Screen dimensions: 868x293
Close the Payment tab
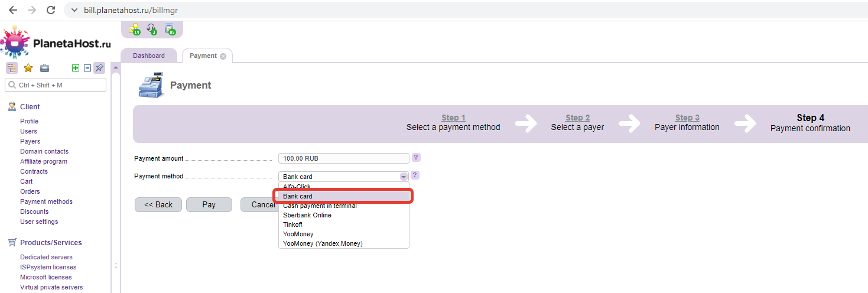point(223,56)
